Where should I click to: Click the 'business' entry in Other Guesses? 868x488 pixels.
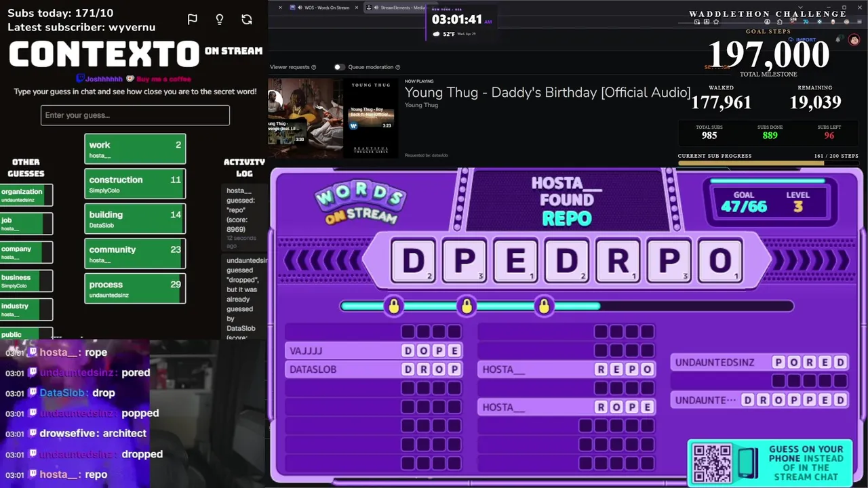click(26, 281)
